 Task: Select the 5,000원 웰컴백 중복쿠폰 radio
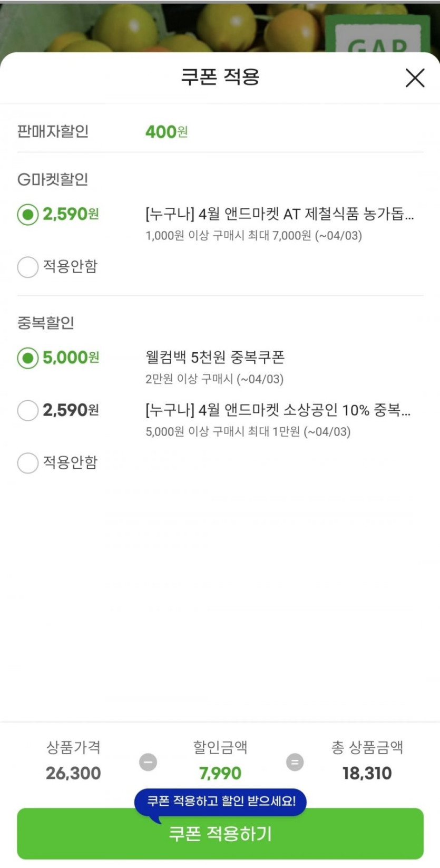[x=28, y=358]
